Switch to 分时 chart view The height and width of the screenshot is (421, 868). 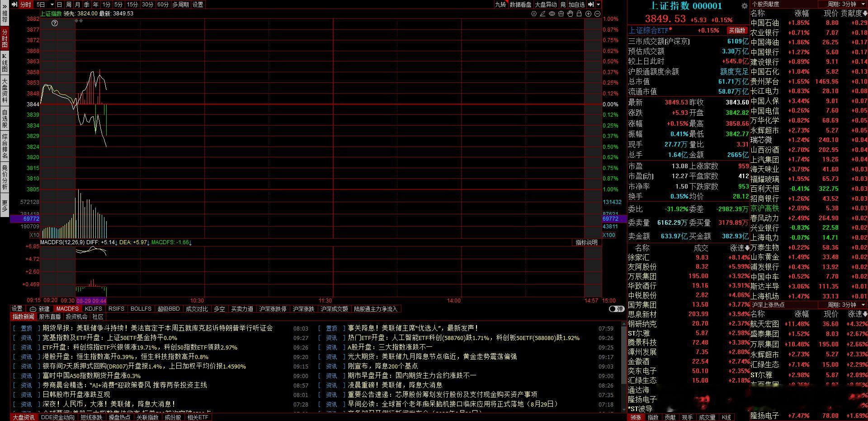click(x=26, y=5)
